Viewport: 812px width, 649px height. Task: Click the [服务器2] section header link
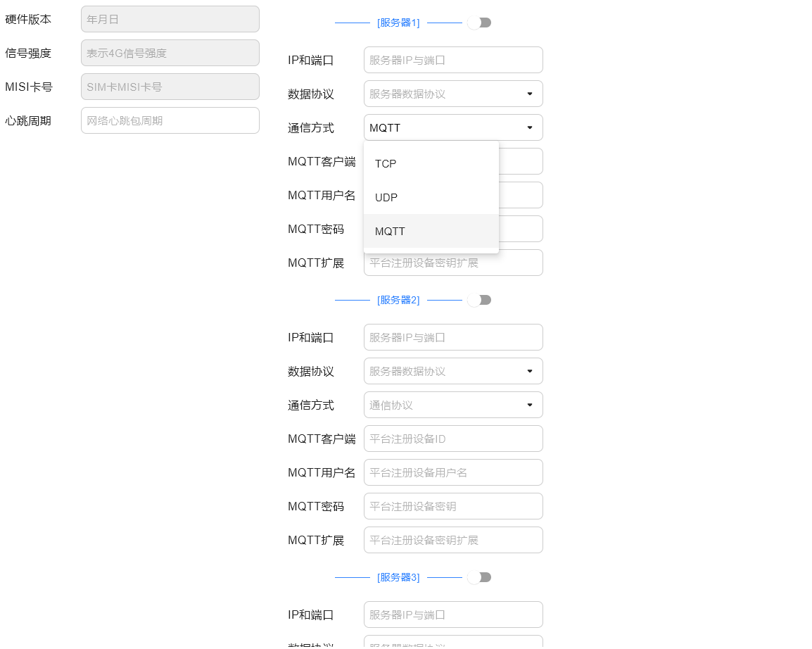398,300
